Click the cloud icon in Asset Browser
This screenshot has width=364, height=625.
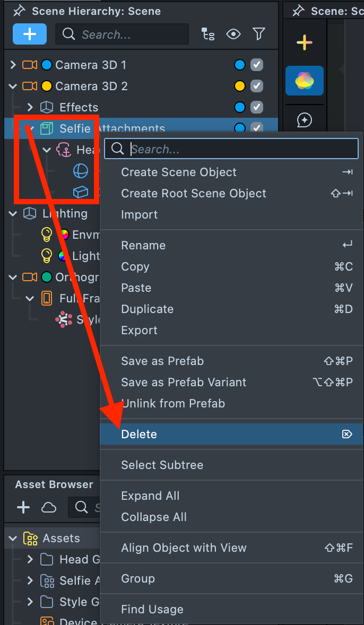point(49,508)
